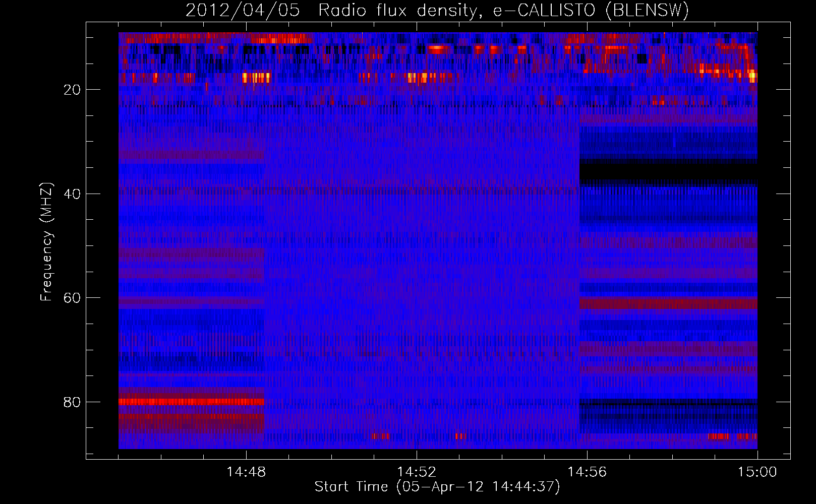Click the '60' frequency tick label

[x=72, y=298]
